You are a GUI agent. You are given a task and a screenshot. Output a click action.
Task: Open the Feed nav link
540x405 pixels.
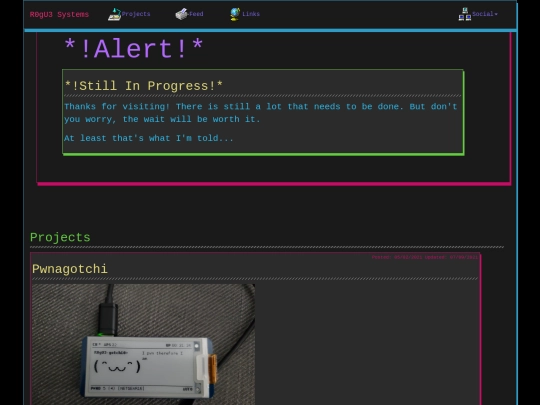coord(196,14)
